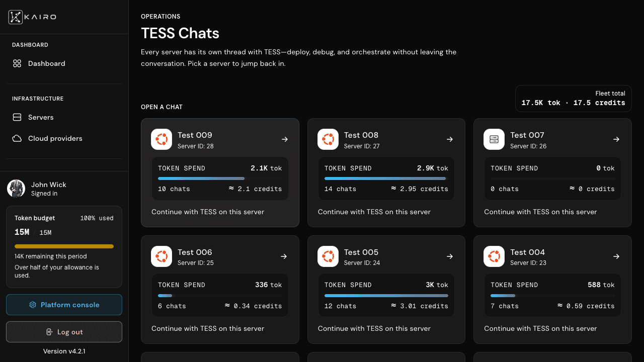Click the Test 006 title
Image resolution: width=644 pixels, height=362 pixels.
click(x=195, y=252)
